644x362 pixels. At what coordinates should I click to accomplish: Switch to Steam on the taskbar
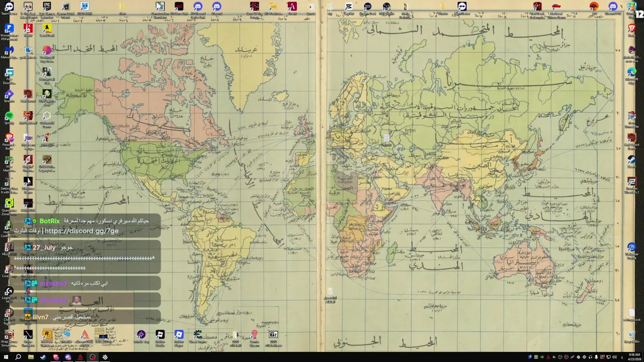tap(43, 357)
